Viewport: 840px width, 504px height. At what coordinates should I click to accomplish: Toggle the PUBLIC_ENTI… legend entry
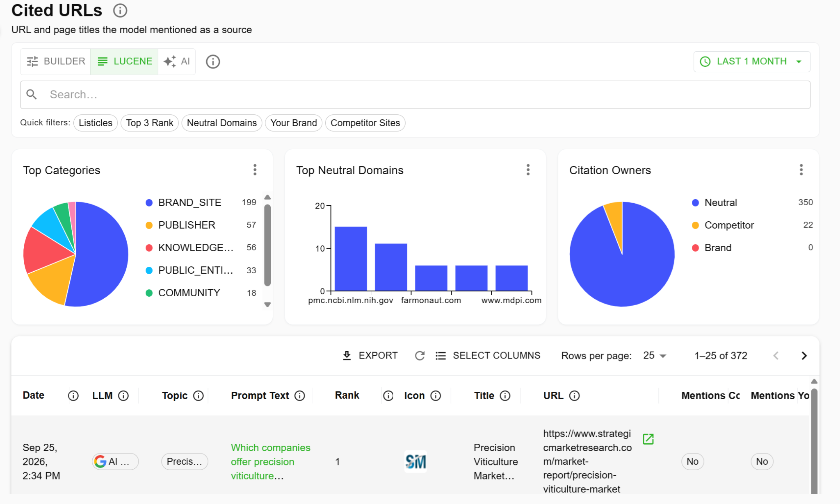[201, 270]
